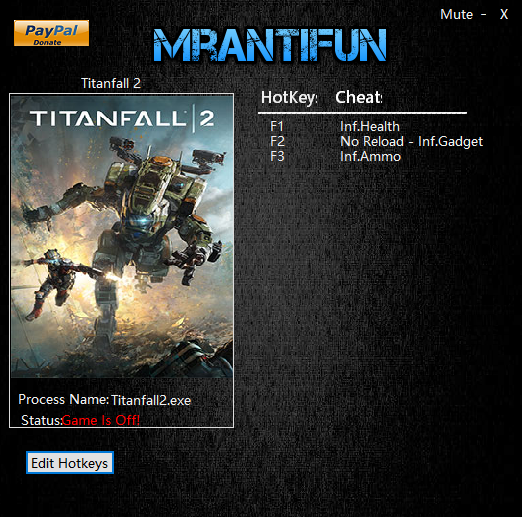Click the F2 hotkey label
This screenshot has width=522, height=517.
(x=277, y=141)
